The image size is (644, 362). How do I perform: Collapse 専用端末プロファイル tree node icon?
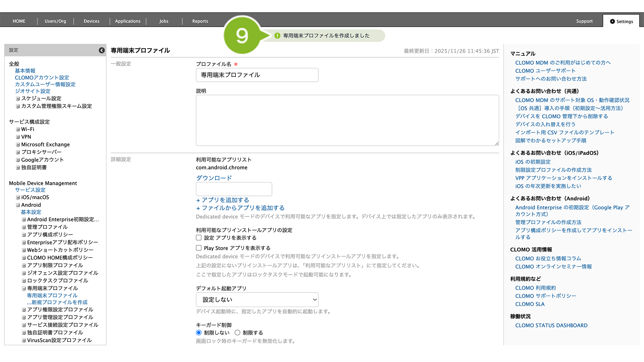[x=24, y=289]
